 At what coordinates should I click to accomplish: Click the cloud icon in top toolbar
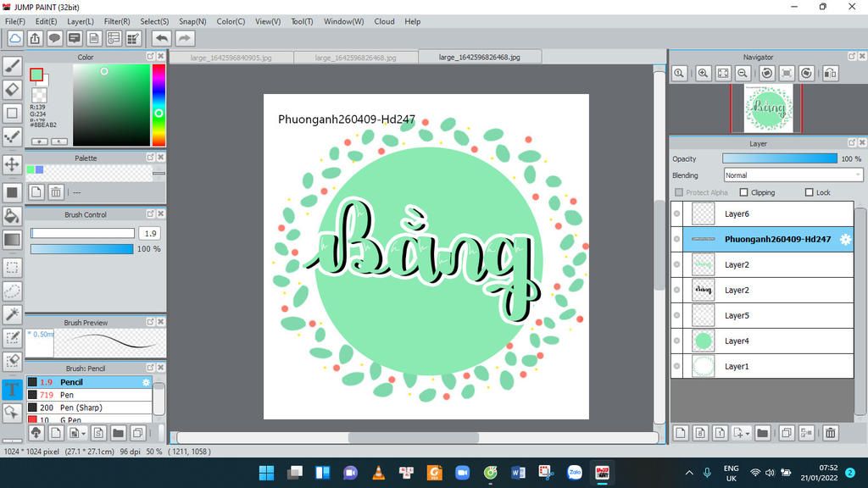pyautogui.click(x=15, y=38)
